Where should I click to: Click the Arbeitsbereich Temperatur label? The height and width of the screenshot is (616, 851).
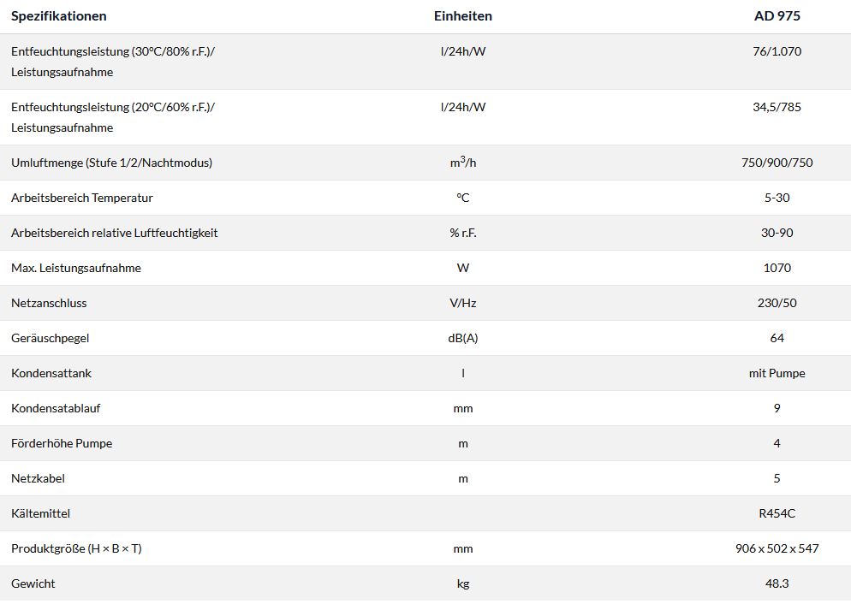[x=82, y=198]
